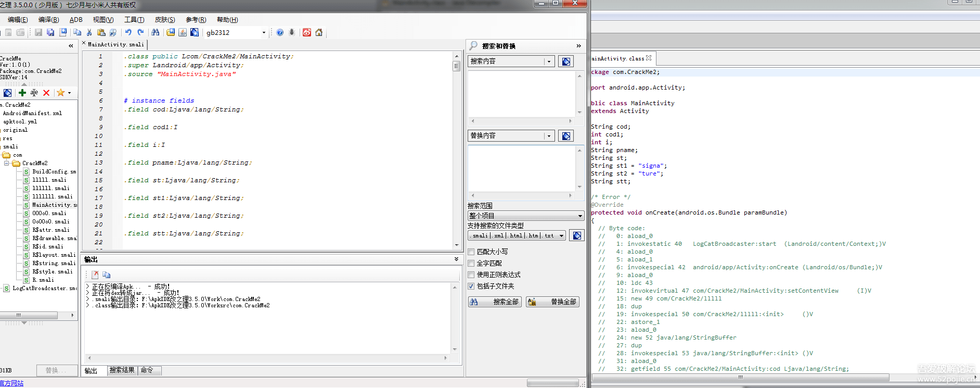The width and height of the screenshot is (980, 388).
Task: Enable the 全字匹配 checkbox
Action: (471, 264)
